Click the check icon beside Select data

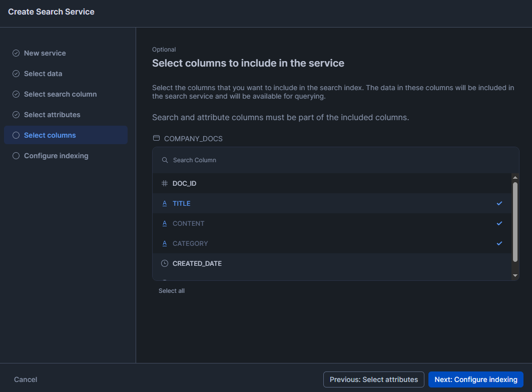[16, 73]
